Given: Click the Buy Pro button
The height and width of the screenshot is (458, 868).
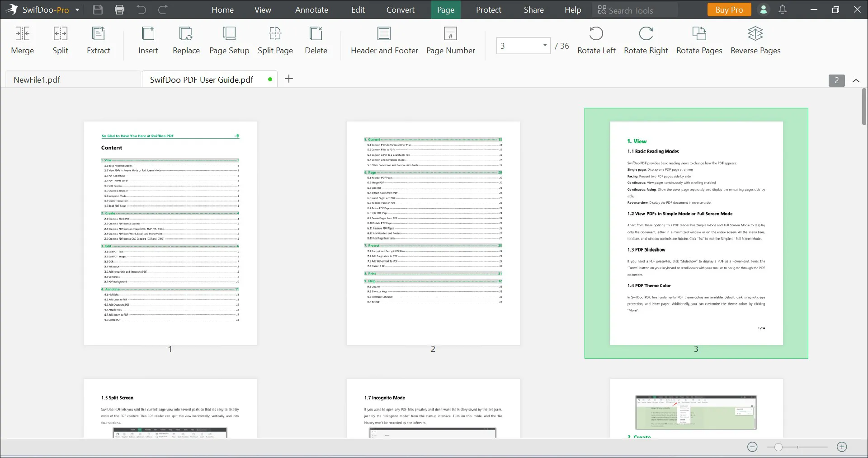Looking at the screenshot, I should (729, 9).
